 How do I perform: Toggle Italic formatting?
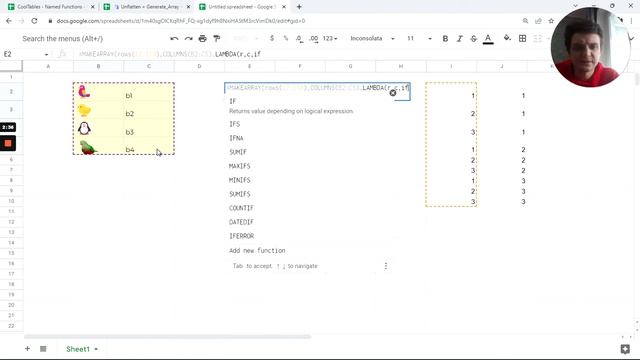coord(460,38)
